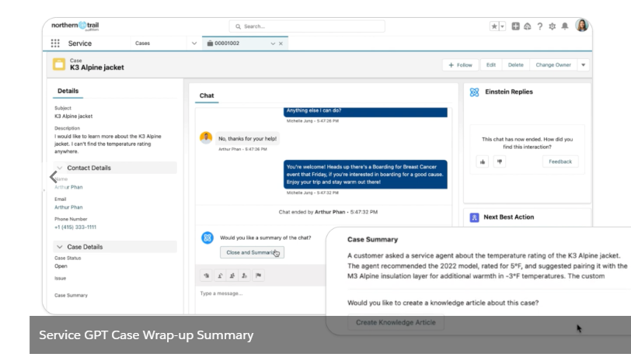This screenshot has width=631, height=364.
Task: Click the first chat toolbar icon
Action: [207, 276]
